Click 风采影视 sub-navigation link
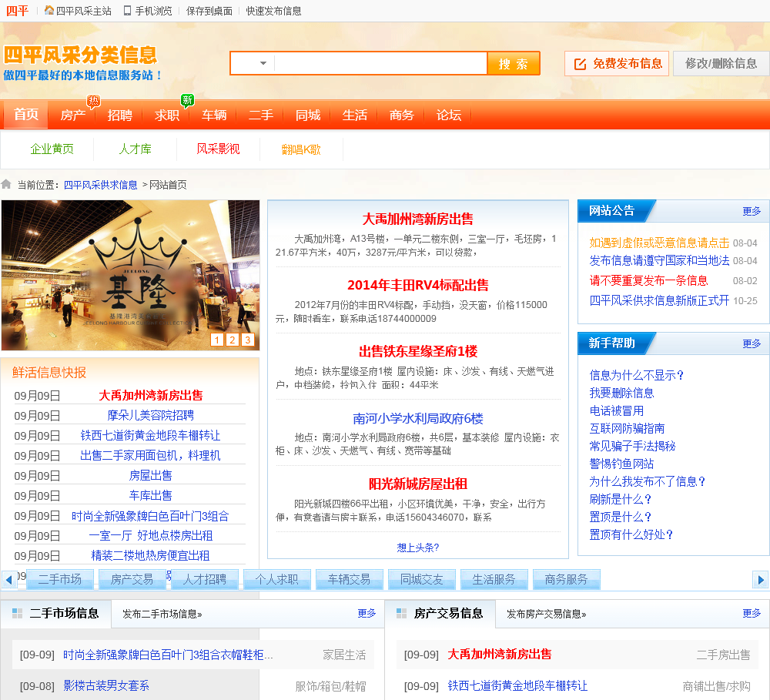Viewport: 770px width, 700px height. tap(218, 149)
